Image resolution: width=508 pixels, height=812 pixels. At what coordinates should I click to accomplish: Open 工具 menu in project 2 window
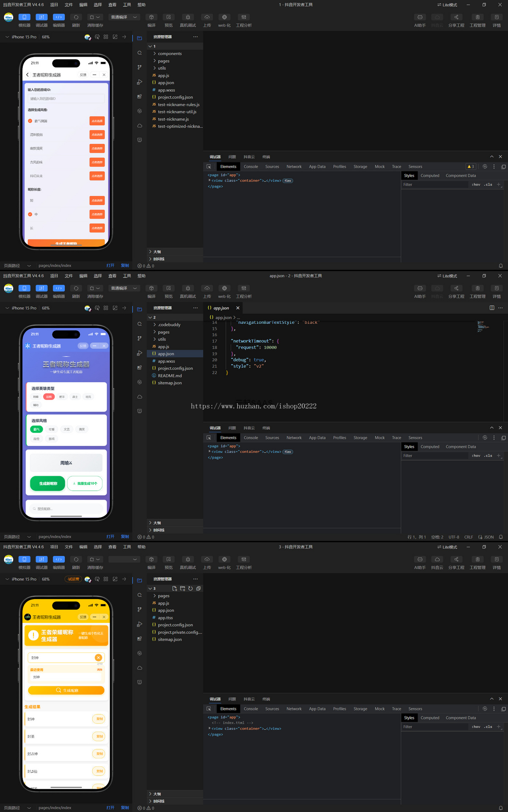click(127, 276)
